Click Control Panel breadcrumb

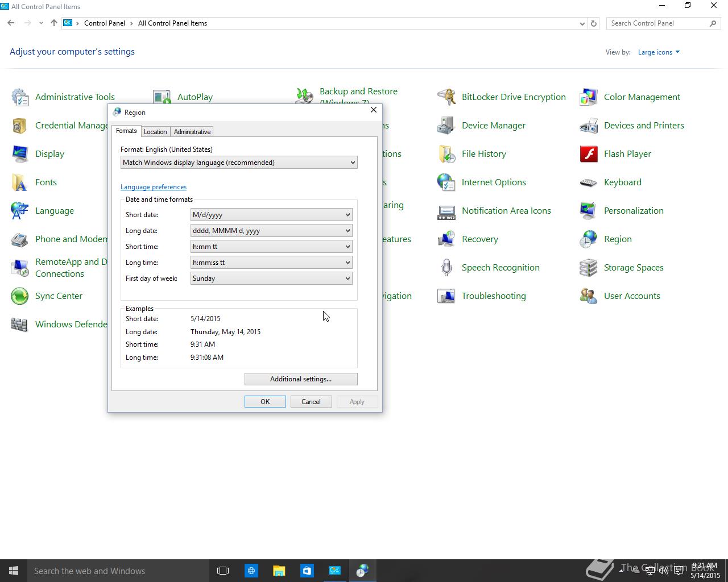click(105, 23)
